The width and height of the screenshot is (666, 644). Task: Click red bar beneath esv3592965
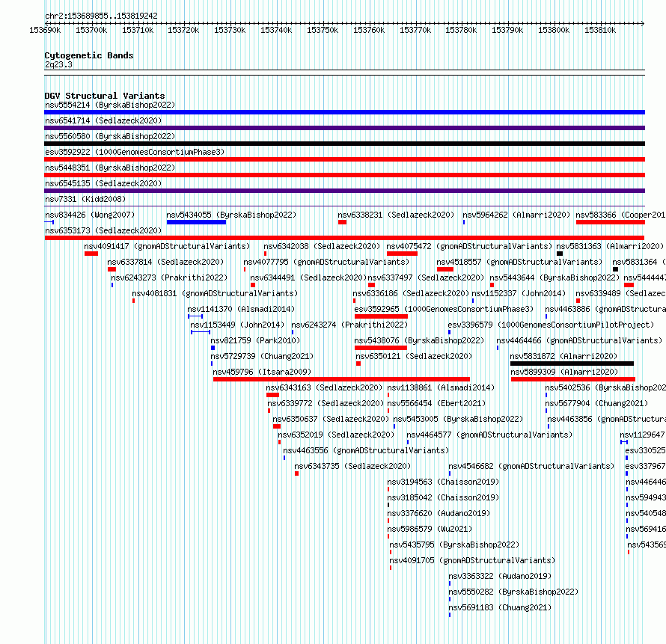tap(381, 316)
